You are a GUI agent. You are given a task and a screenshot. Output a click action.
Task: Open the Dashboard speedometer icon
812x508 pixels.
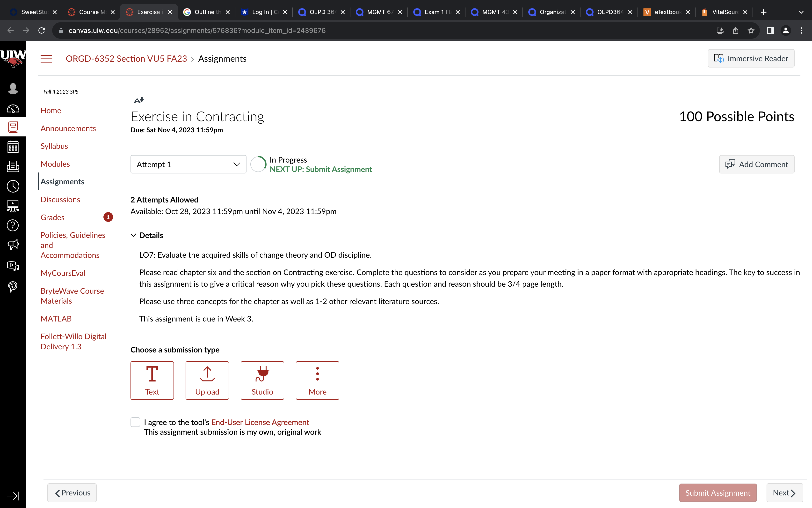point(13,109)
